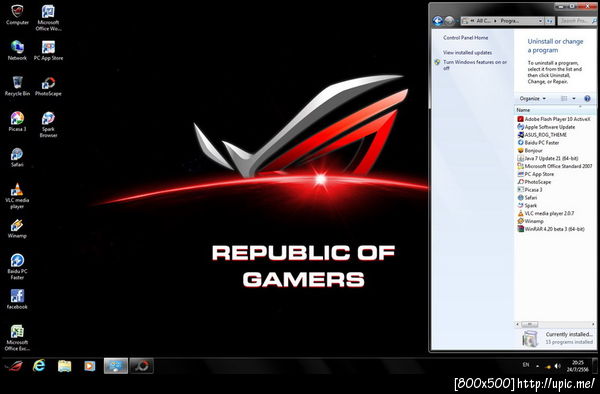Select Java 7 Update 21 (64-bit)
This screenshot has height=394, width=600.
(x=548, y=158)
